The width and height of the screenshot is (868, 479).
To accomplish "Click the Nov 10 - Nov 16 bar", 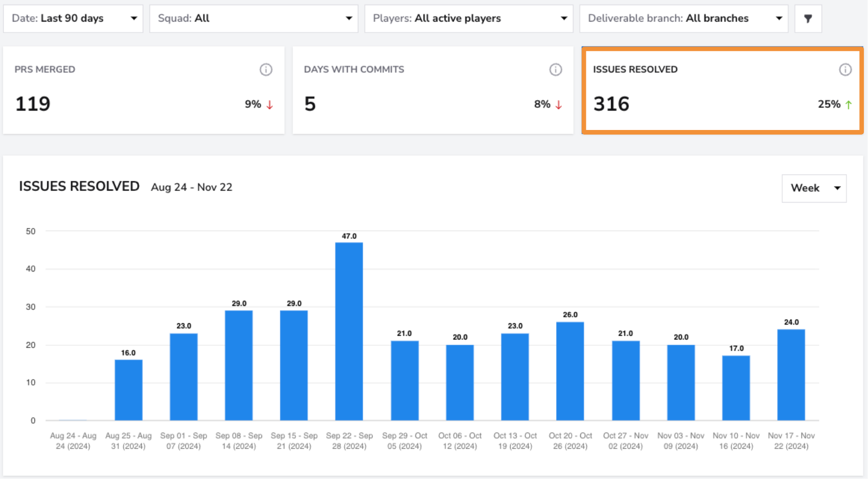I will tap(736, 388).
